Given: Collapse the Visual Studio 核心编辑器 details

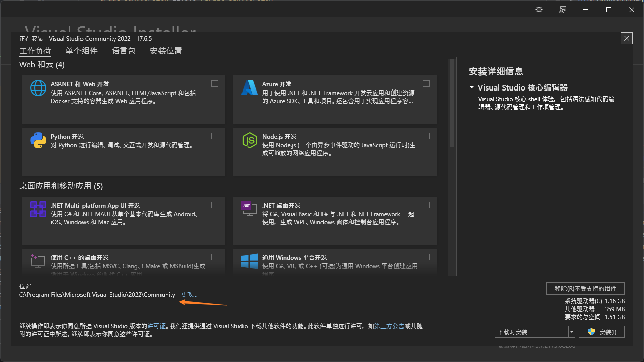Looking at the screenshot, I should (472, 88).
